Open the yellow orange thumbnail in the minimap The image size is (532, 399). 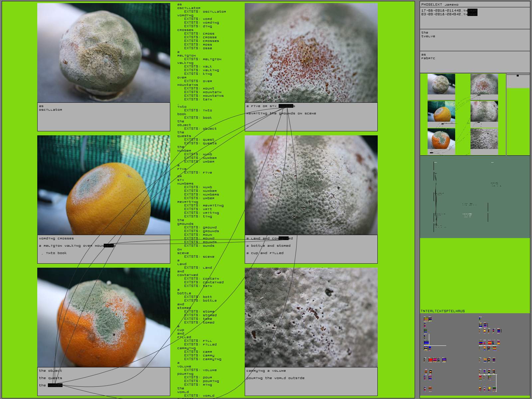(x=441, y=112)
